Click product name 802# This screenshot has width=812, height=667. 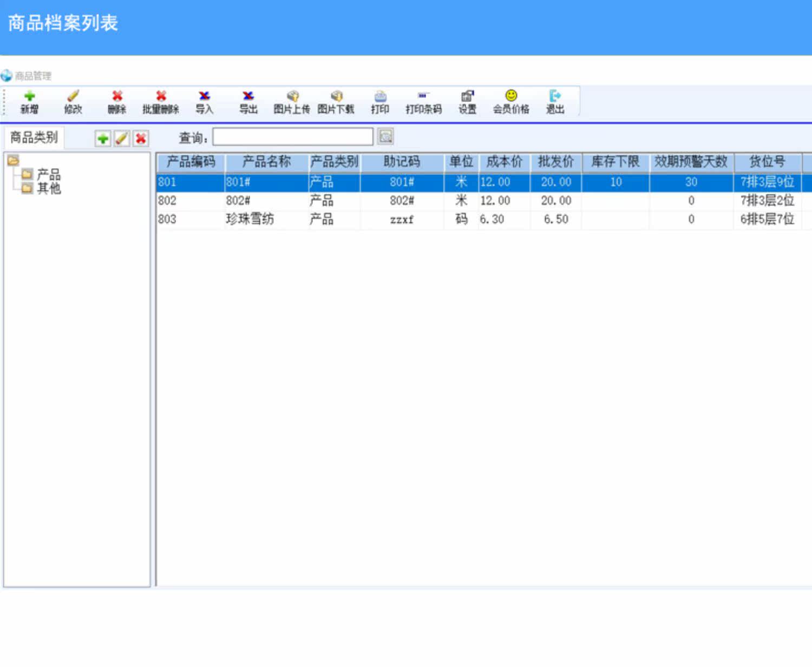click(x=238, y=201)
